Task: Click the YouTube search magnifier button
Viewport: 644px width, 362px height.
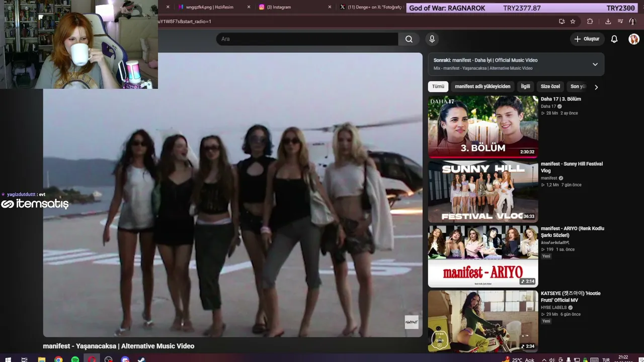Action: click(409, 39)
